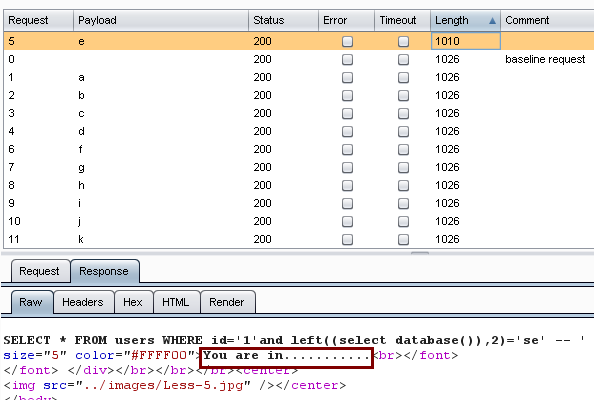This screenshot has width=594, height=400.
Task: Sort results by Request column header
Action: tap(38, 20)
